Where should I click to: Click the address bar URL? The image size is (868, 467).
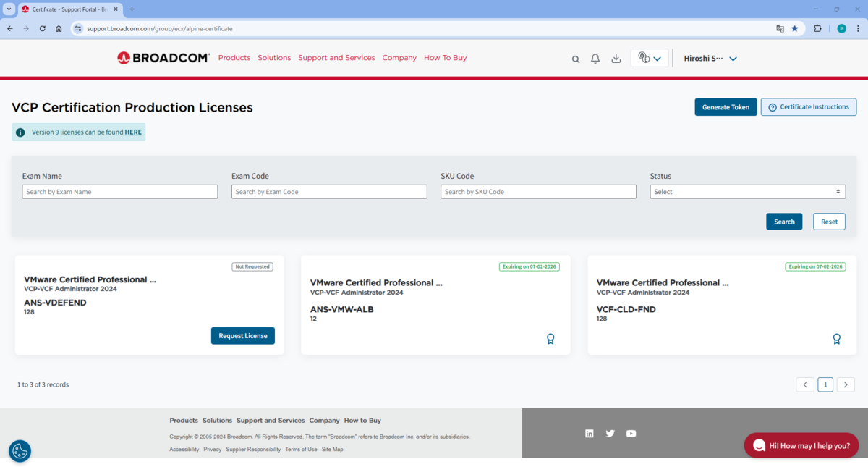pyautogui.click(x=160, y=28)
